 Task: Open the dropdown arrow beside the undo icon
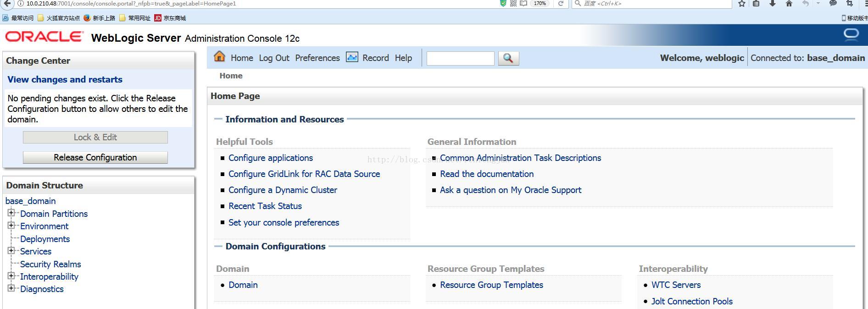[x=818, y=3]
